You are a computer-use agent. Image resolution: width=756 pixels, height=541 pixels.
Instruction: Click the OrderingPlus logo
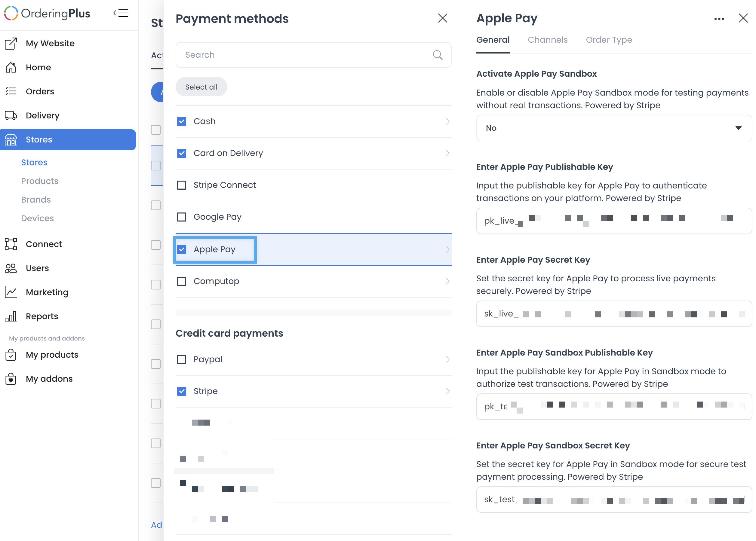pos(47,13)
